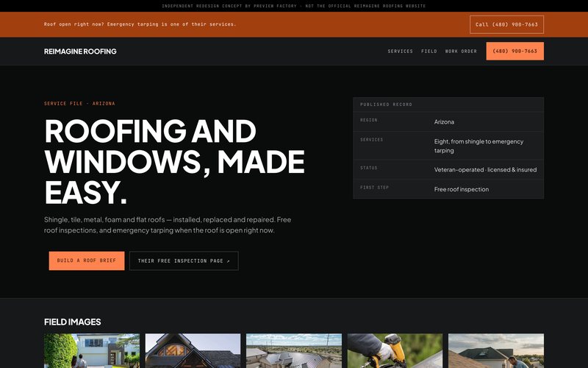The width and height of the screenshot is (588, 368).
Task: Select the Services record row
Action: [x=448, y=146]
